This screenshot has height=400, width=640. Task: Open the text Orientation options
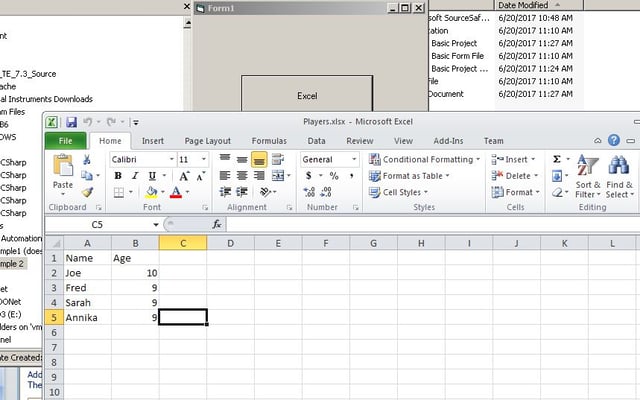pos(266,192)
